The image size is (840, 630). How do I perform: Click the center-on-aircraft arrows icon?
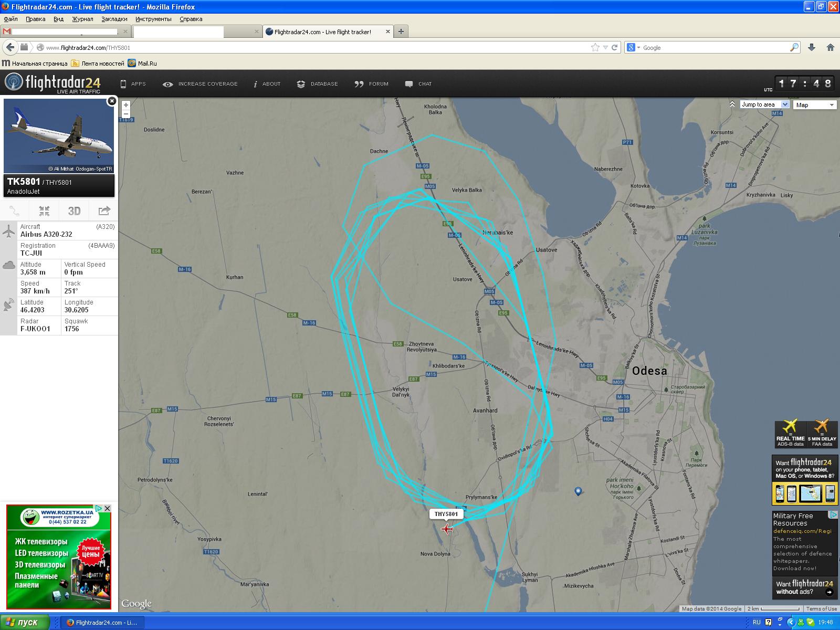pyautogui.click(x=44, y=211)
